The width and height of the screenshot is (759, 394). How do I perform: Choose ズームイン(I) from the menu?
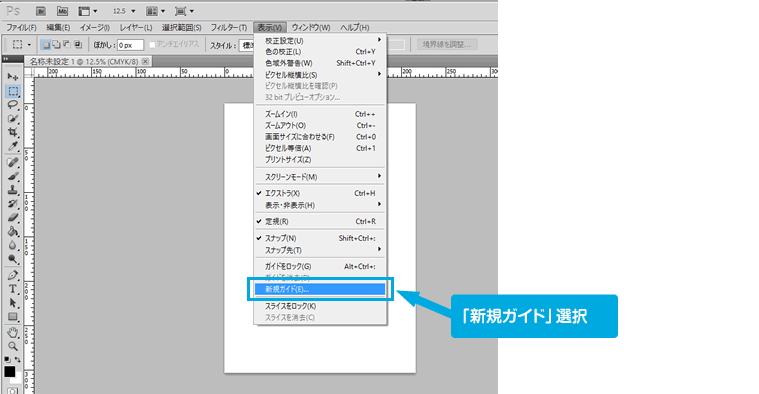pos(319,114)
